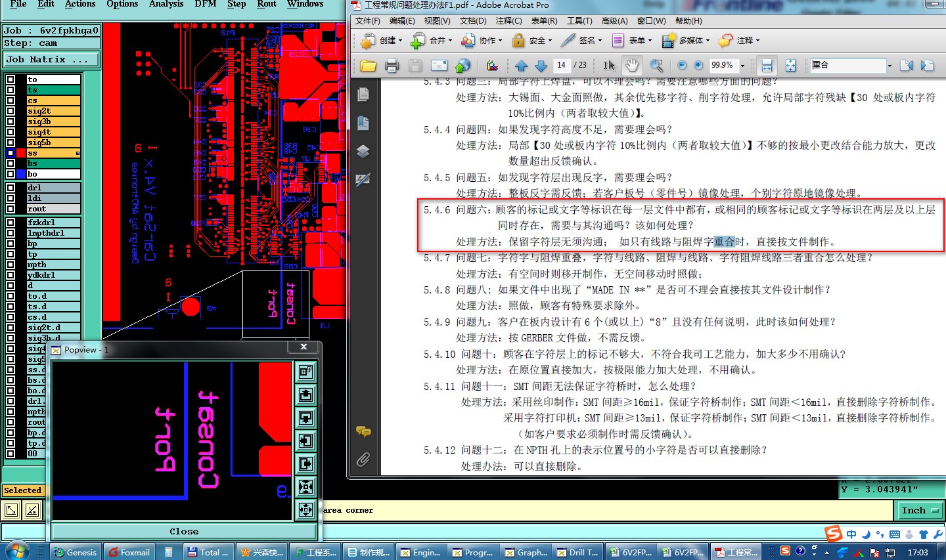The image size is (946, 560).
Task: Click the Popview zoom-all-sides inward icon
Action: [305, 486]
